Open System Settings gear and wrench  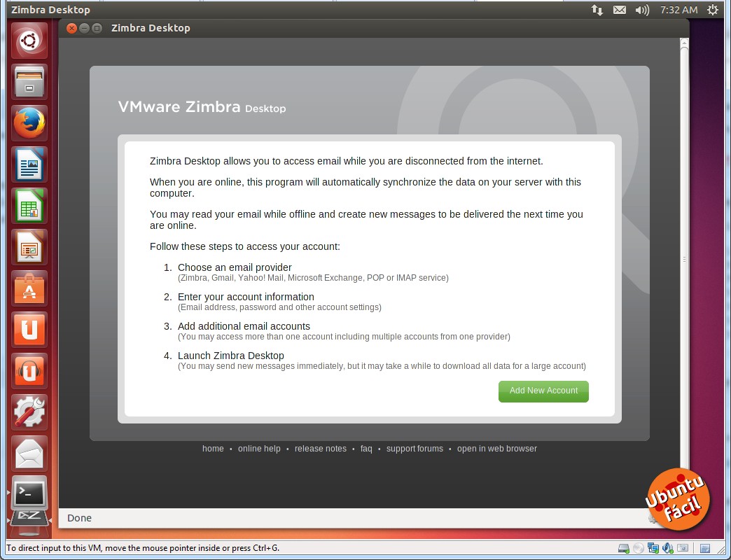(x=29, y=412)
